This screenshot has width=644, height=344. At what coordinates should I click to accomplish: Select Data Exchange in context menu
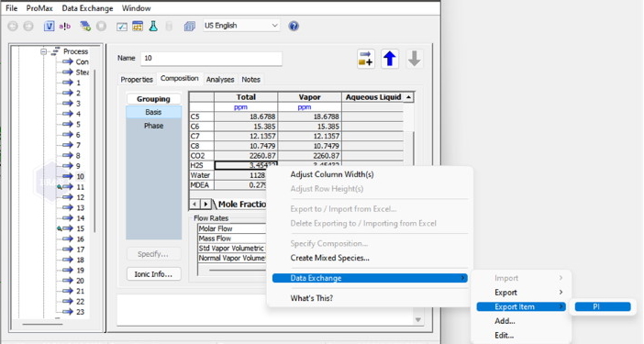[370, 278]
